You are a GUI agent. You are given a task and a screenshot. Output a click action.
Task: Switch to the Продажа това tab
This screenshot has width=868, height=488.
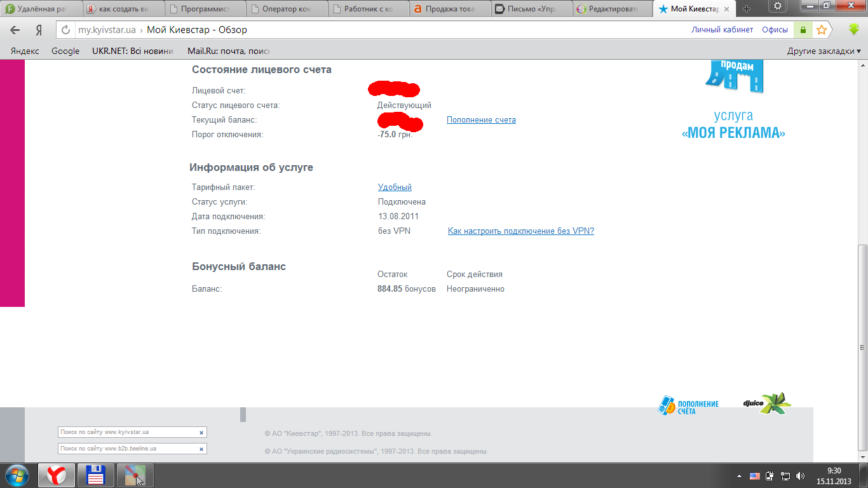coord(451,9)
